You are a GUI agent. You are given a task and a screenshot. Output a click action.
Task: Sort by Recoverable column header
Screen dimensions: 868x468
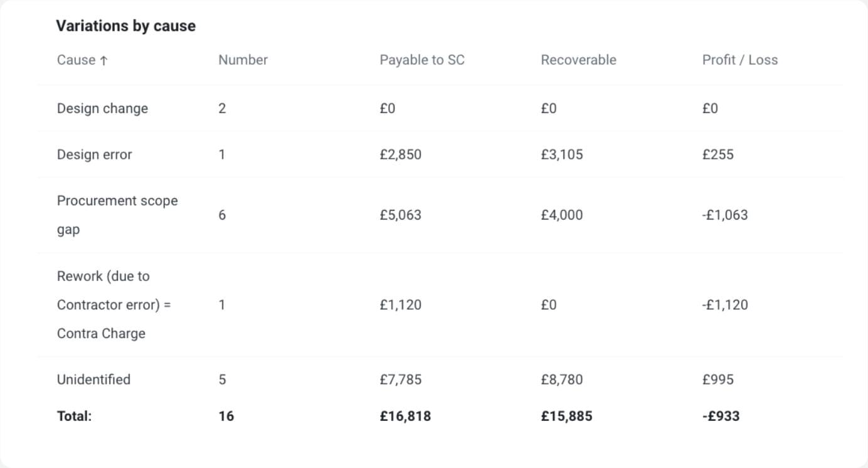(x=578, y=60)
